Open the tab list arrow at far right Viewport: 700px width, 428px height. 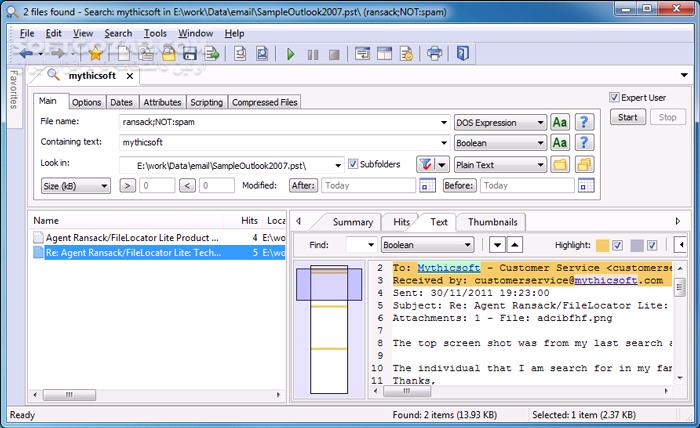coord(684,75)
